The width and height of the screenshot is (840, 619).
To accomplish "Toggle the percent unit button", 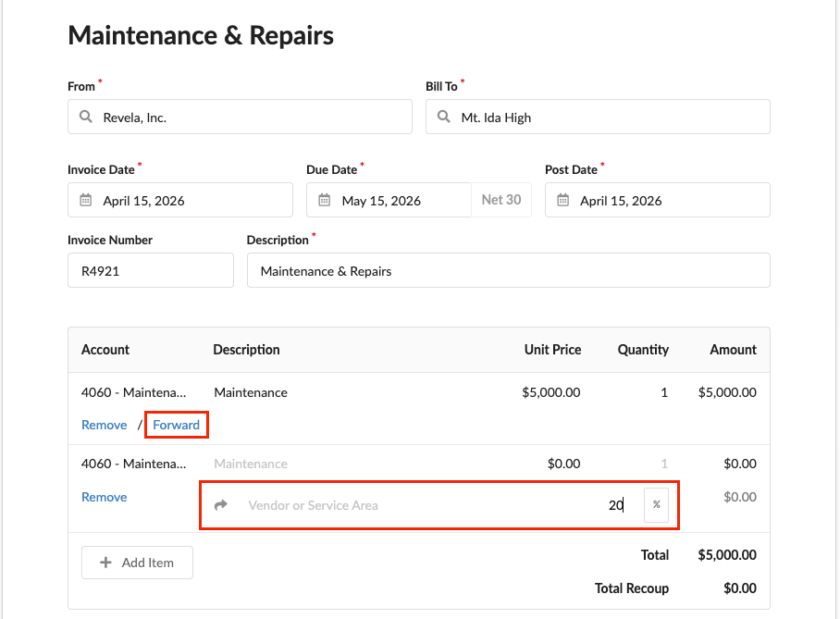I will point(656,505).
